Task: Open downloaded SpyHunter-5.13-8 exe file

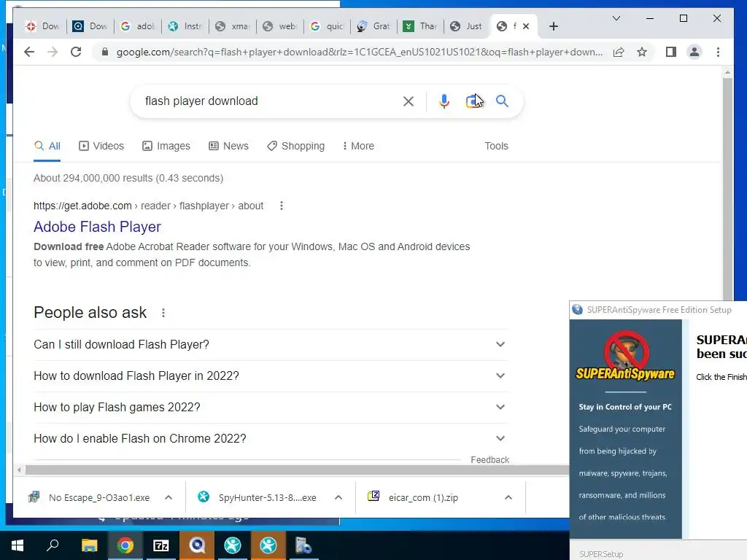Action: click(258, 497)
